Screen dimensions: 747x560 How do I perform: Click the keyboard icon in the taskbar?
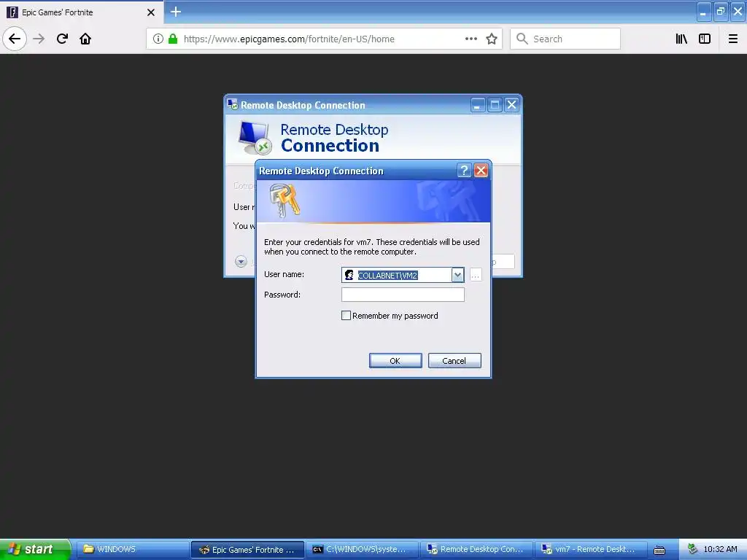click(x=659, y=550)
